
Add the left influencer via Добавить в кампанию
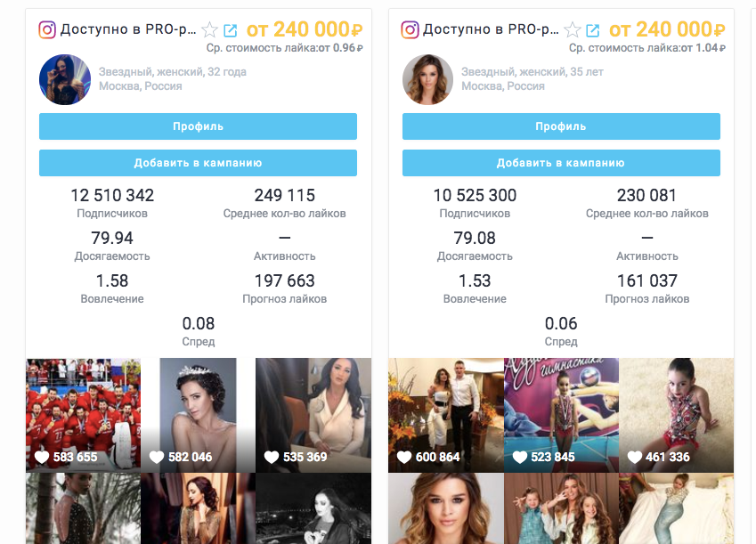click(x=199, y=163)
